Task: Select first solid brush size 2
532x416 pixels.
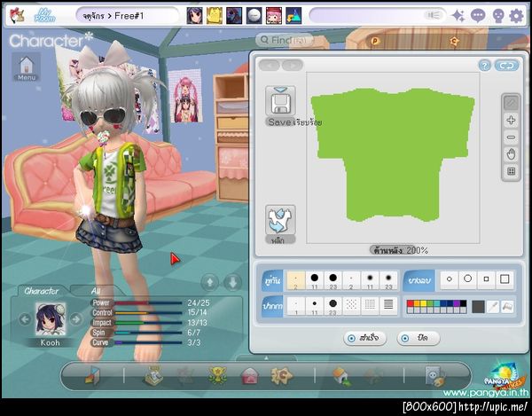Action: tap(296, 280)
